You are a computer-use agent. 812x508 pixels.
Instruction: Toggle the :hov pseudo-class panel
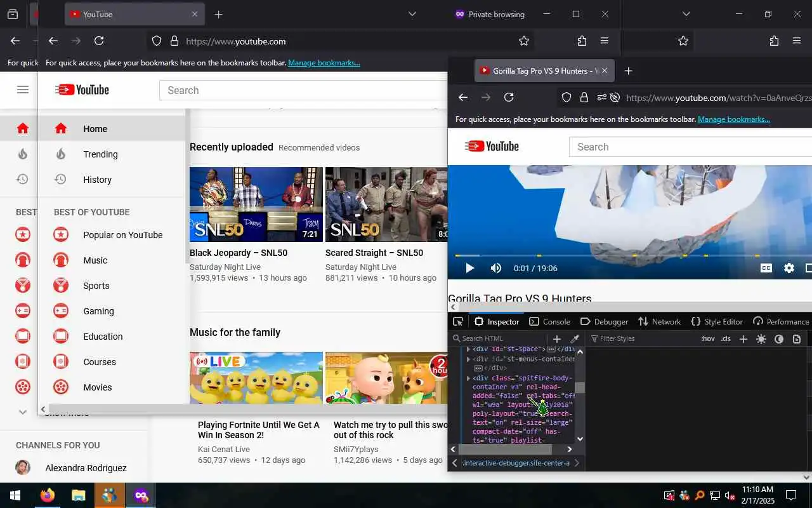tap(708, 339)
